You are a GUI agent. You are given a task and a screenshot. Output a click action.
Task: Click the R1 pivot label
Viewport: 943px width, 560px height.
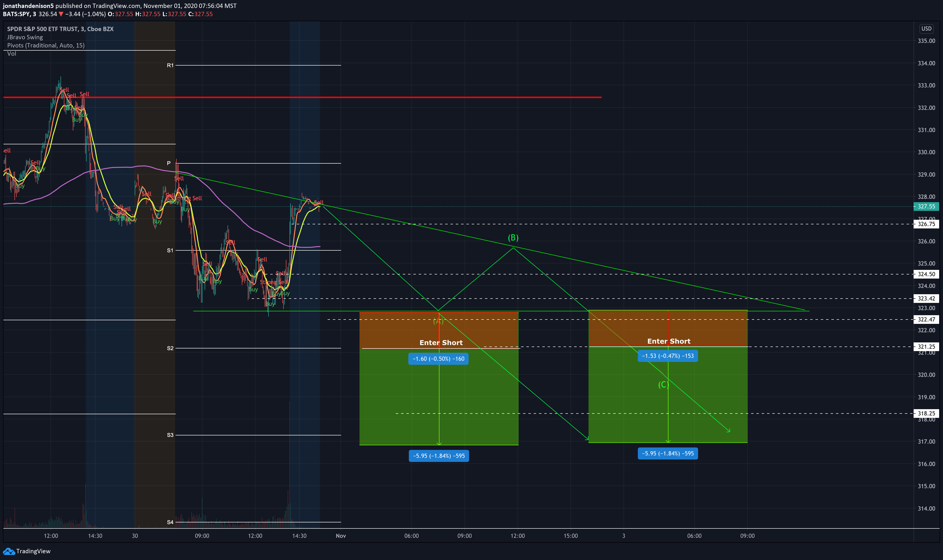pyautogui.click(x=170, y=65)
